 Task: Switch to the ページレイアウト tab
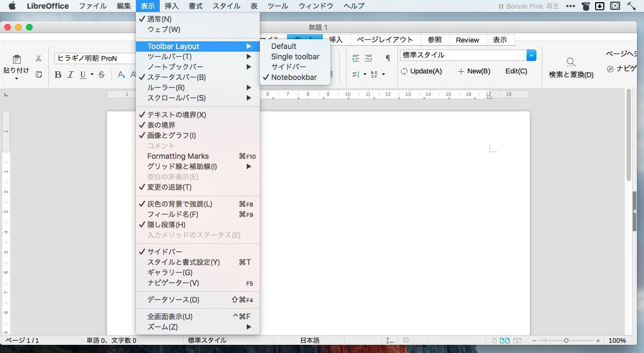point(385,40)
